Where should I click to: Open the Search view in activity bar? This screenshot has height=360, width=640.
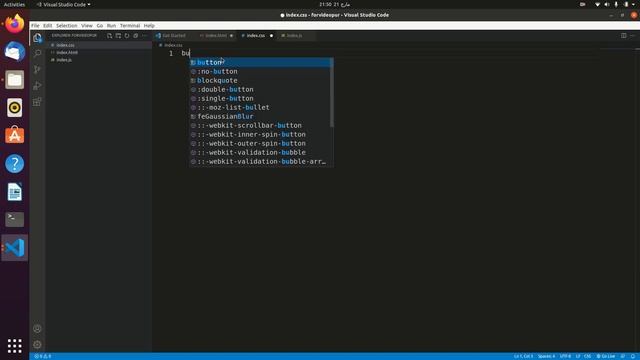pyautogui.click(x=37, y=53)
